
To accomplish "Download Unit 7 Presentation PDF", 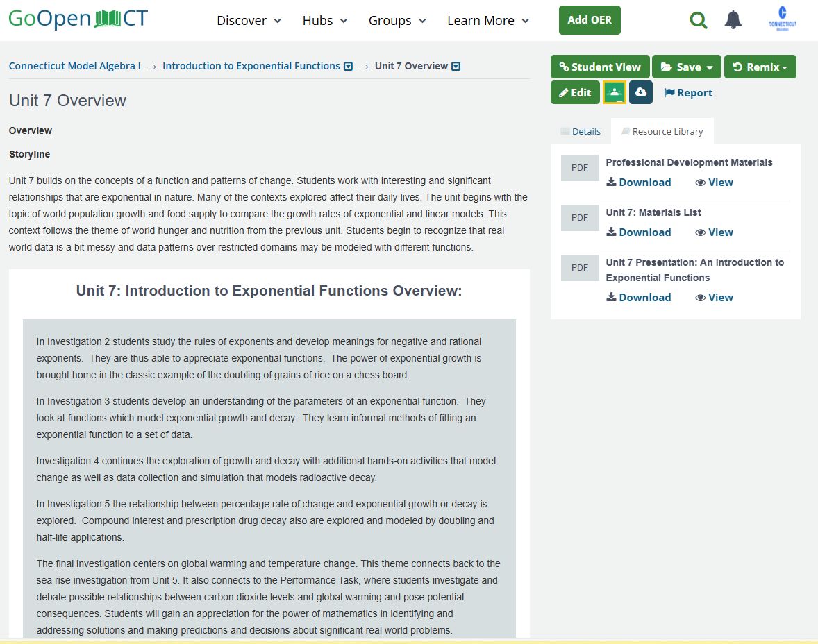I will click(x=639, y=298).
